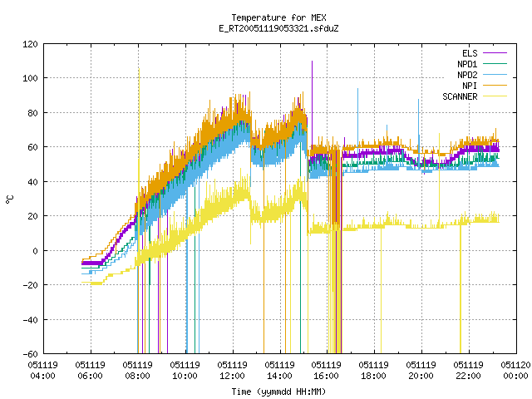Click the y-axis label -20
The height and width of the screenshot is (399, 532).
(x=30, y=285)
